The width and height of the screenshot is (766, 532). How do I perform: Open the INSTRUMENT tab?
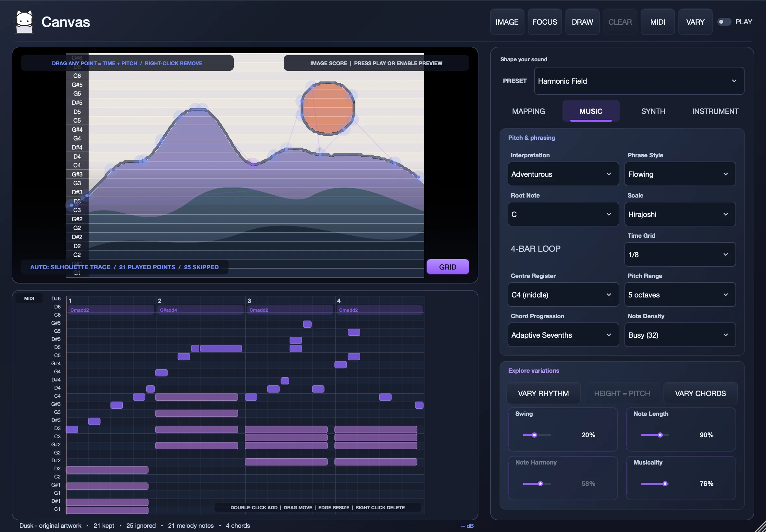715,111
